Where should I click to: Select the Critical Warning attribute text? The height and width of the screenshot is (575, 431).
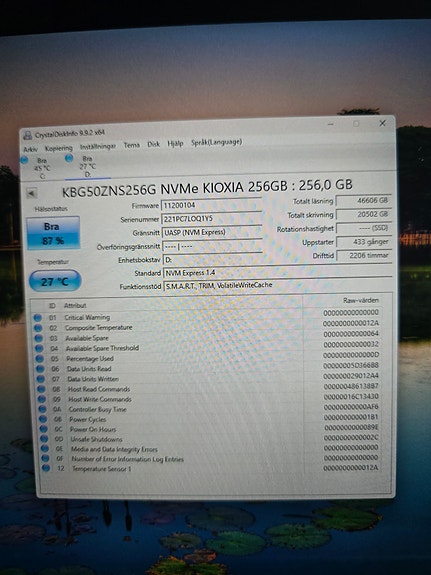click(x=87, y=317)
